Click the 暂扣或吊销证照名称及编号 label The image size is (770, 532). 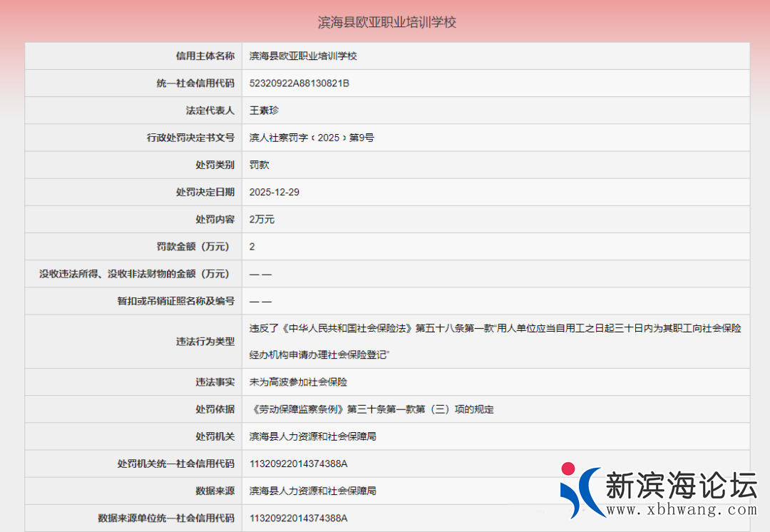click(x=175, y=301)
